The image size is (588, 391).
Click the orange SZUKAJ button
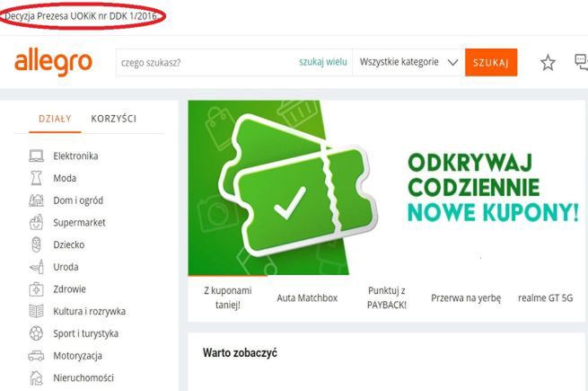pyautogui.click(x=491, y=62)
